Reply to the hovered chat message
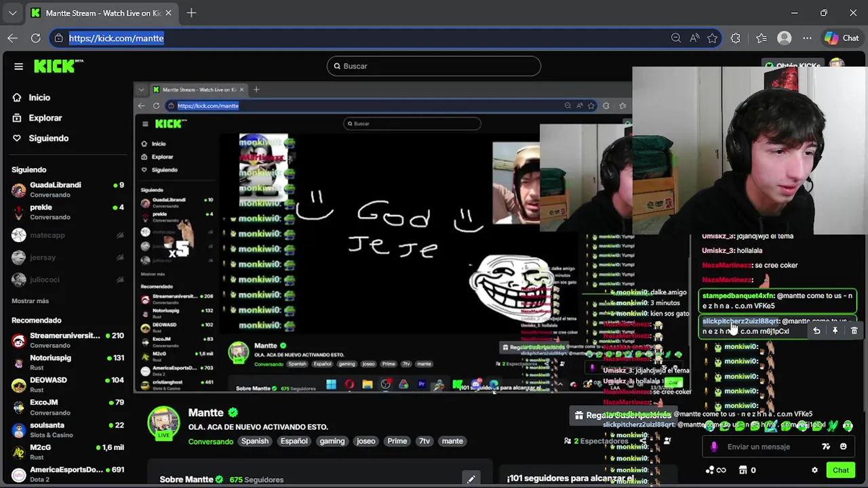The height and width of the screenshot is (488, 868). (x=816, y=331)
